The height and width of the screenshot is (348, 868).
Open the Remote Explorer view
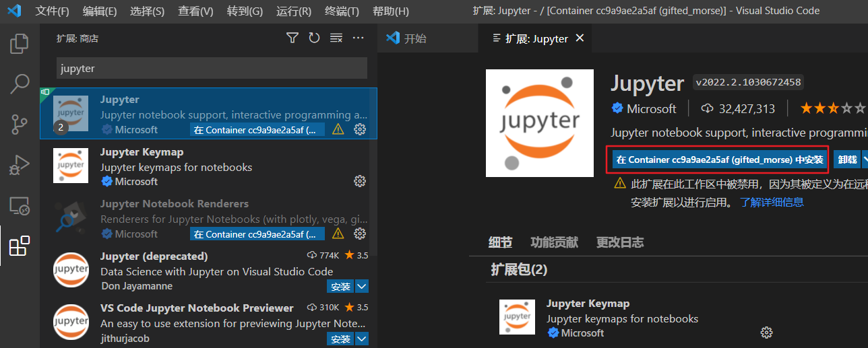tap(20, 205)
